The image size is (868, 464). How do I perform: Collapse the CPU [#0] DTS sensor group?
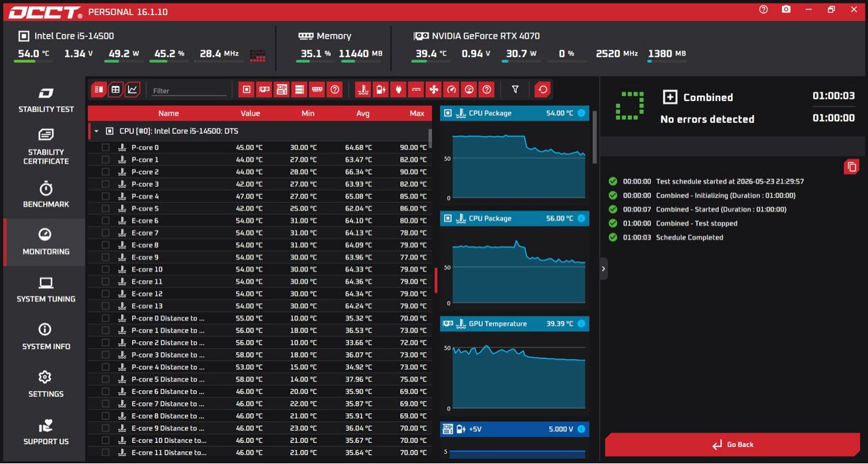[96, 131]
